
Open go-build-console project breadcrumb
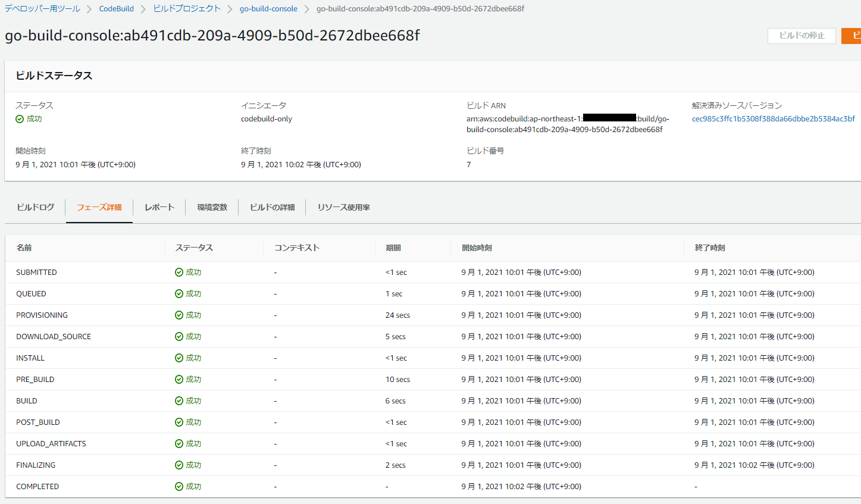point(268,9)
